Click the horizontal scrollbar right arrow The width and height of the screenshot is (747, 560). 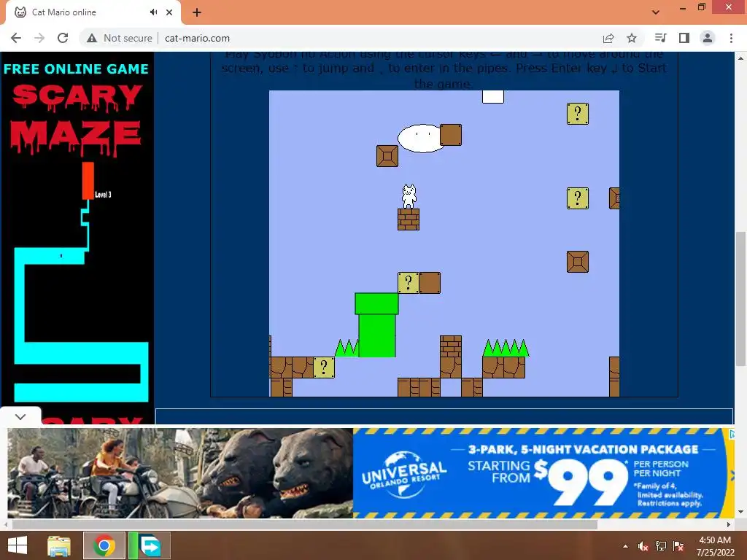point(729,524)
